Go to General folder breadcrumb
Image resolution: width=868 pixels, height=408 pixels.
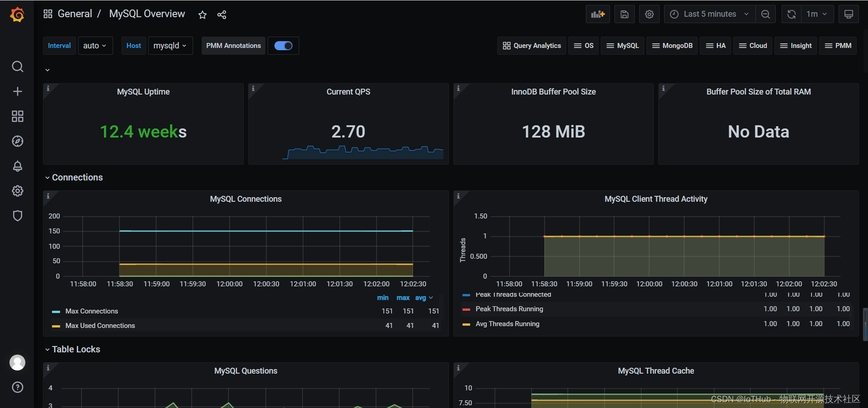click(75, 14)
